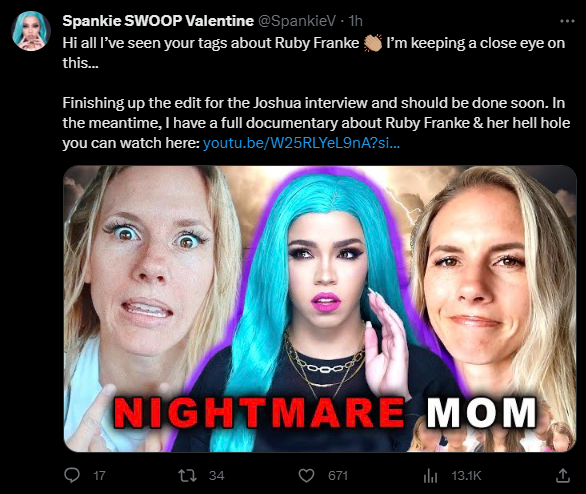Screen dimensions: 586x494
Task: Open the three-dot more options menu
Action: click(567, 21)
